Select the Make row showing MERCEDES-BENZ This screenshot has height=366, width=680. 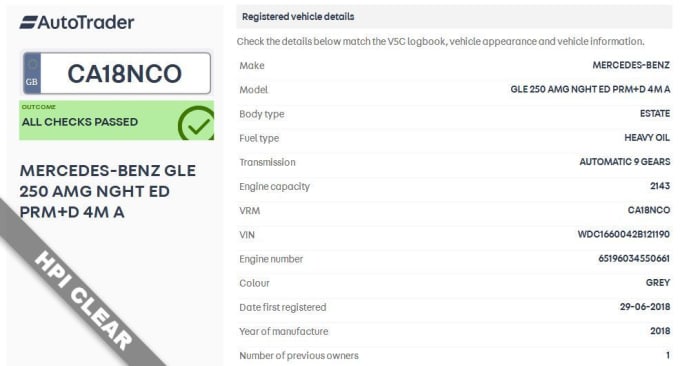(x=454, y=65)
